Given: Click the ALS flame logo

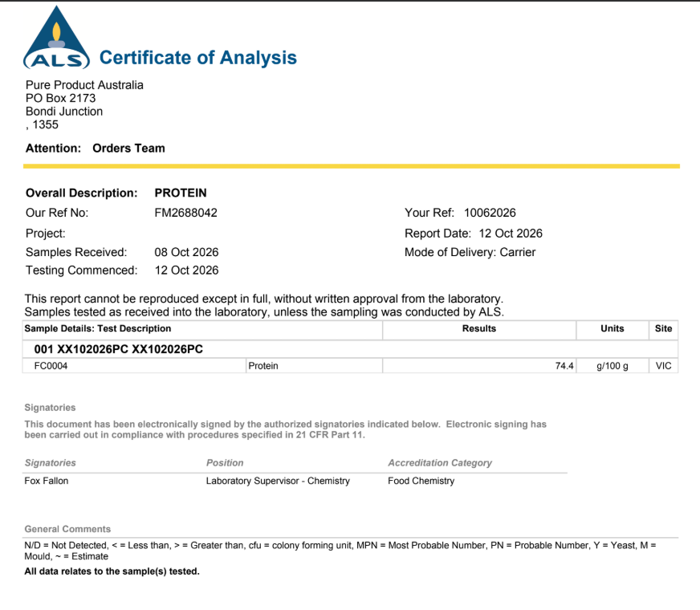Looking at the screenshot, I should pyautogui.click(x=56, y=38).
